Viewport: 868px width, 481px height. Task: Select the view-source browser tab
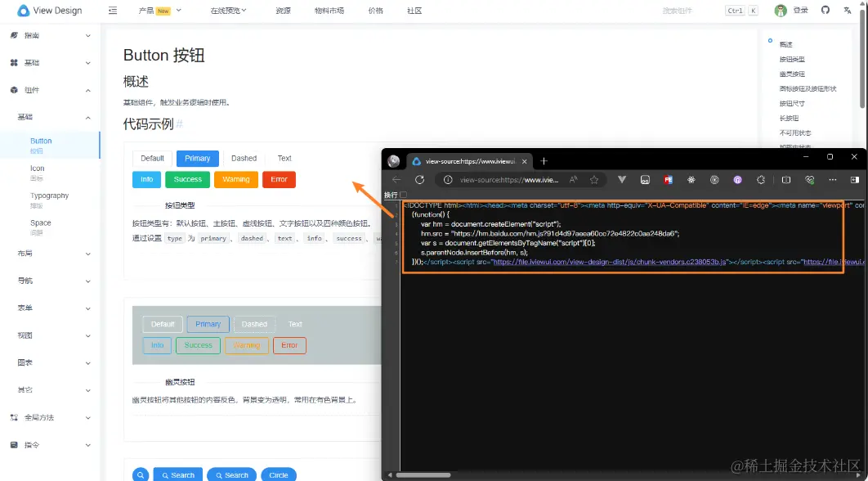tap(470, 161)
